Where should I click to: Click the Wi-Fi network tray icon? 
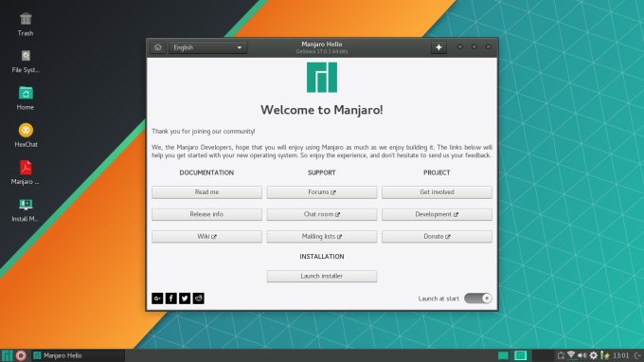point(571,355)
